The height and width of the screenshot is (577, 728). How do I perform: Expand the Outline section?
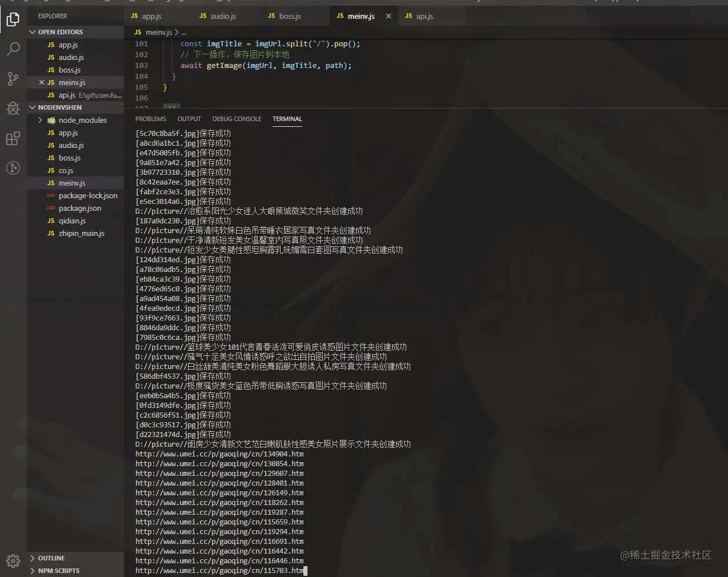point(75,558)
